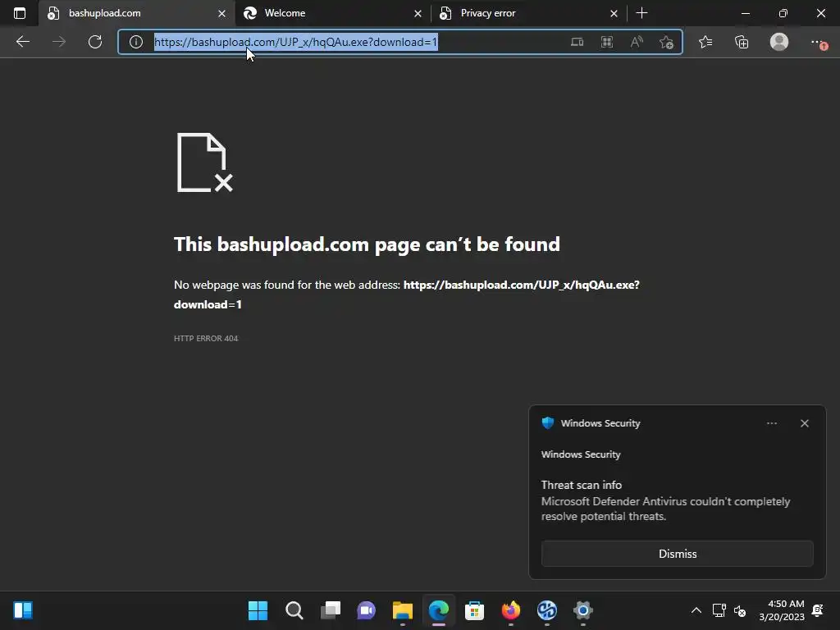Screen dimensions: 840x630
Task: Open Settings gear on taskbar
Action: click(583, 610)
